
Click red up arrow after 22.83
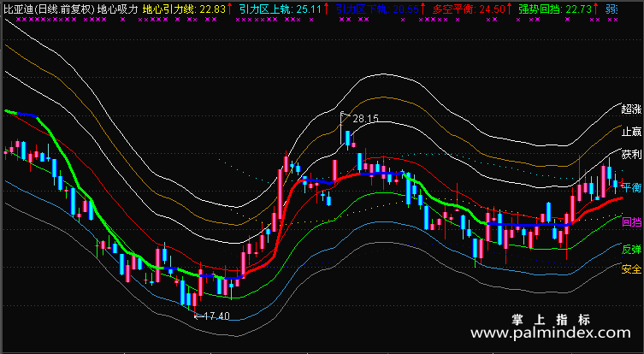tap(230, 9)
